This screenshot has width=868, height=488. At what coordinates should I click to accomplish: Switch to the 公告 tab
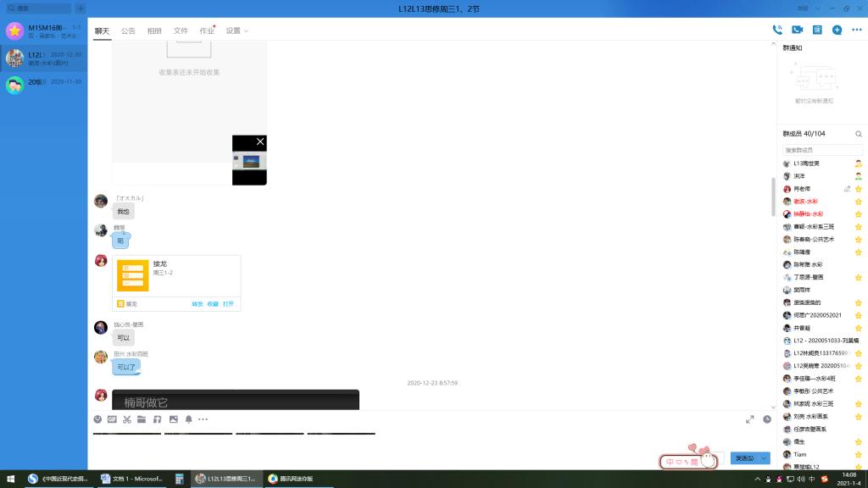[x=128, y=30]
